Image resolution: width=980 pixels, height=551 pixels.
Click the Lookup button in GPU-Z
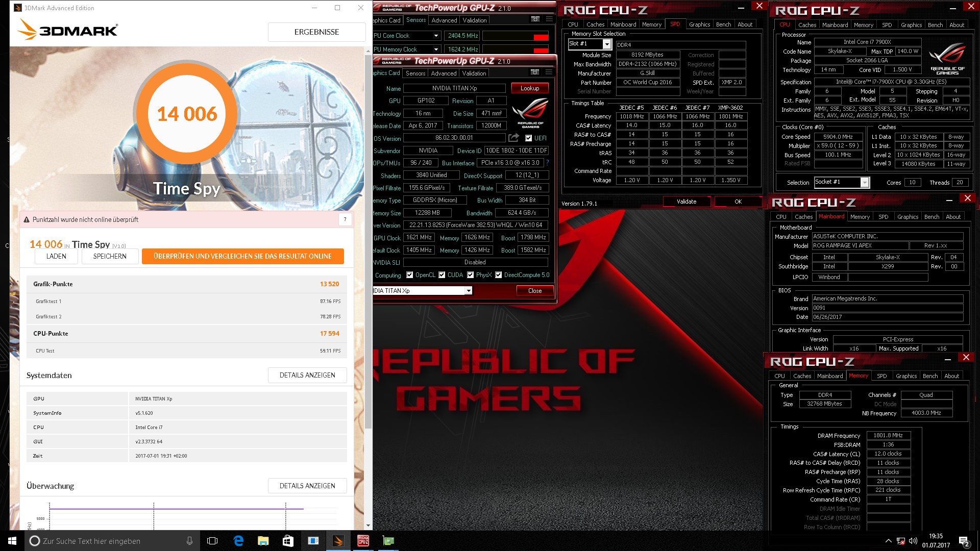click(x=530, y=88)
